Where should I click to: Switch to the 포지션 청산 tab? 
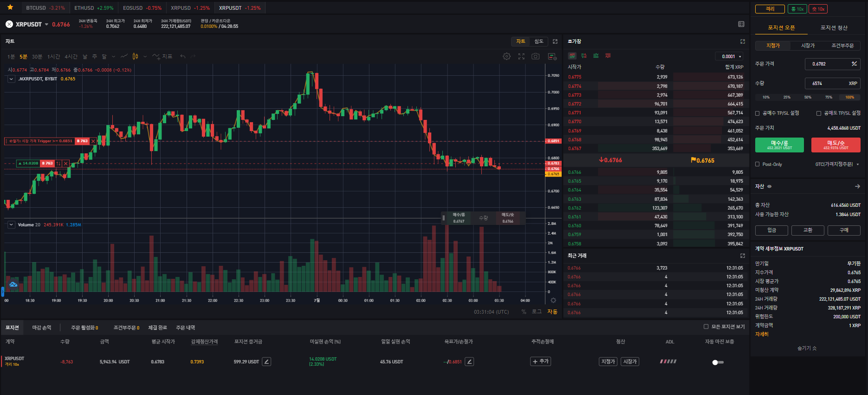click(834, 28)
